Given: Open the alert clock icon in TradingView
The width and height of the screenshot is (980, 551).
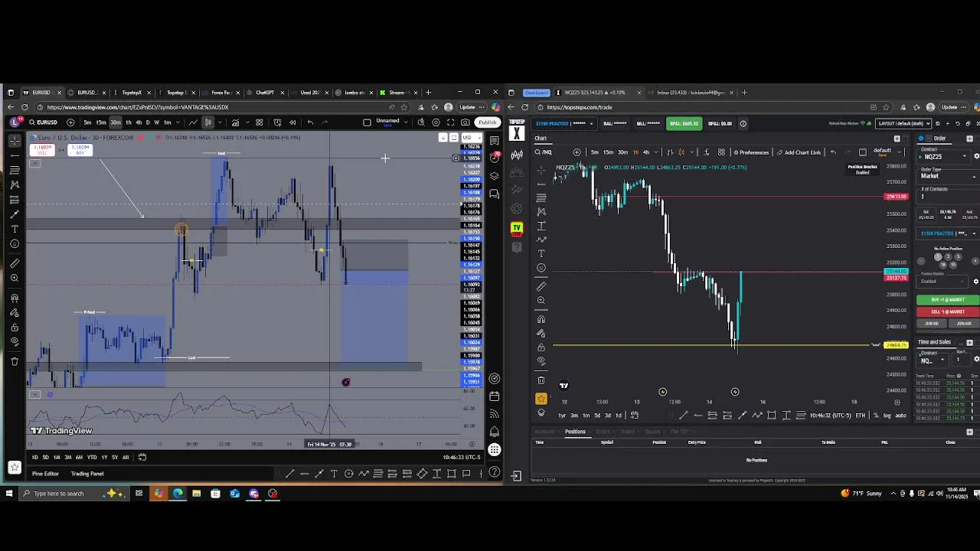Looking at the screenshot, I should tap(278, 122).
